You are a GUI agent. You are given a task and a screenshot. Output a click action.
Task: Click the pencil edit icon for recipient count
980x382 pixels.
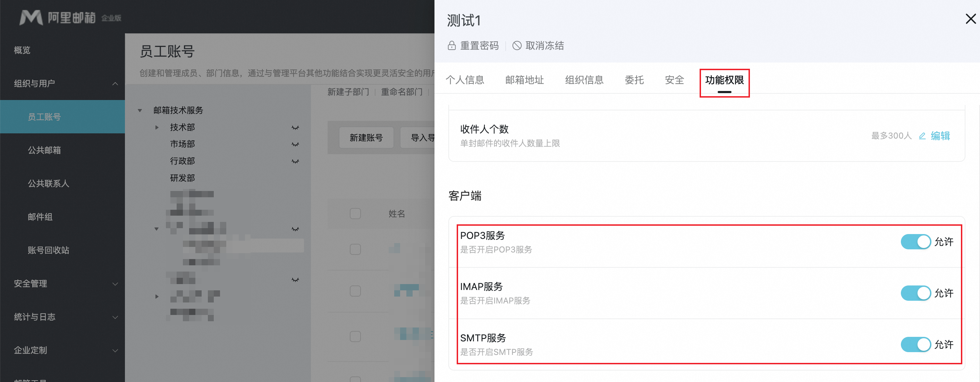point(922,136)
